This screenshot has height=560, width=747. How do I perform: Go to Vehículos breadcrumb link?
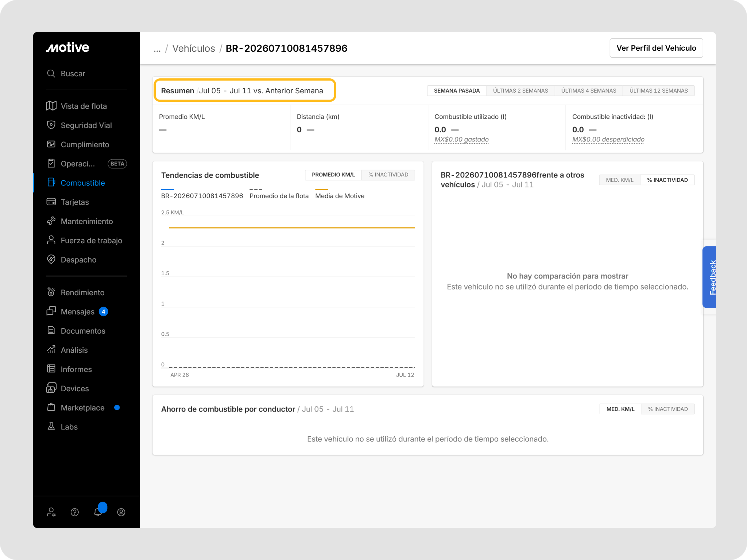click(194, 48)
